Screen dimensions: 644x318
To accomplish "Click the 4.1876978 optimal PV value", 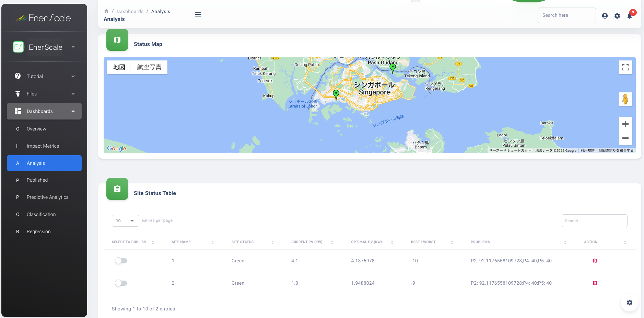I will pos(363,261).
